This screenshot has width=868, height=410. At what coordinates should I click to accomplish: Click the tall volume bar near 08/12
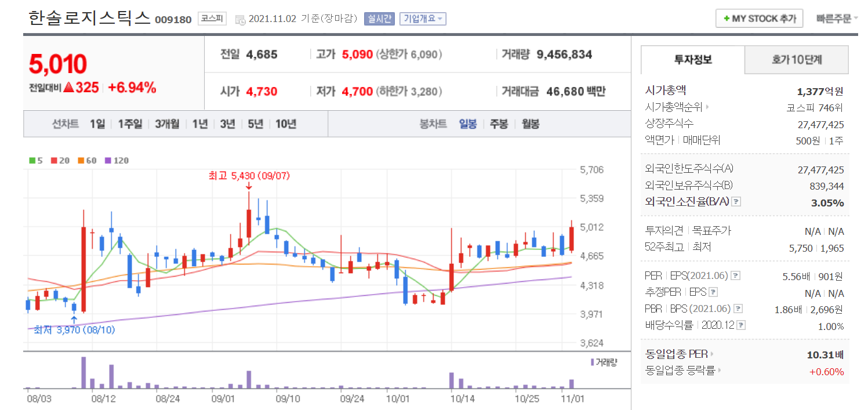(83, 372)
